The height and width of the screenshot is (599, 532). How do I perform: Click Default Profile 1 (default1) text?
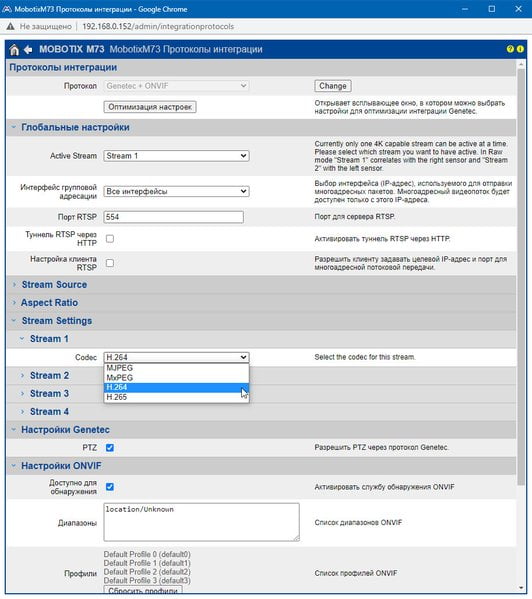(147, 563)
